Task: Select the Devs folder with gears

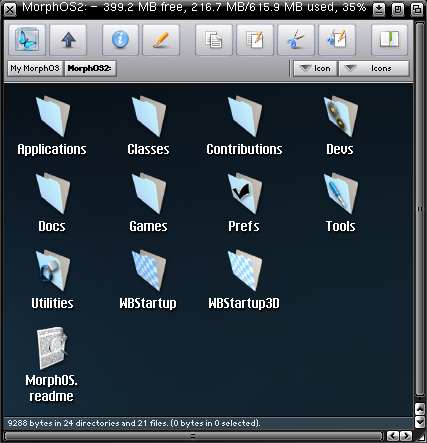Action: 341,117
